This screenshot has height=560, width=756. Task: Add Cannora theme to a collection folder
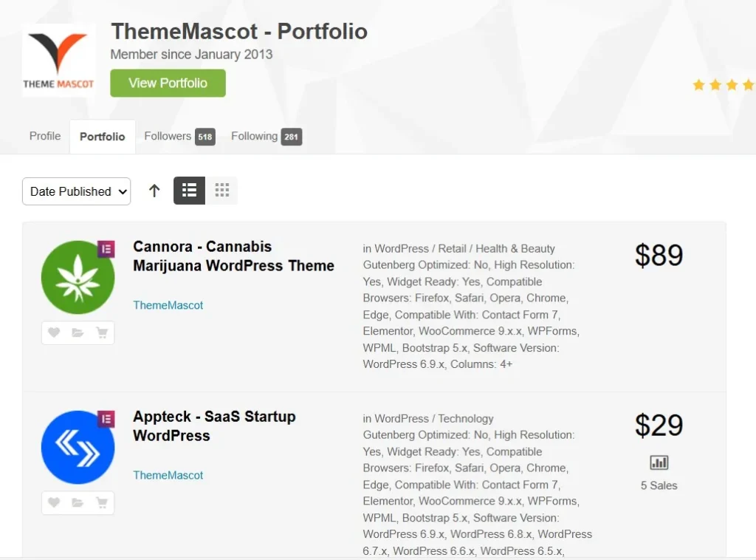coord(78,333)
